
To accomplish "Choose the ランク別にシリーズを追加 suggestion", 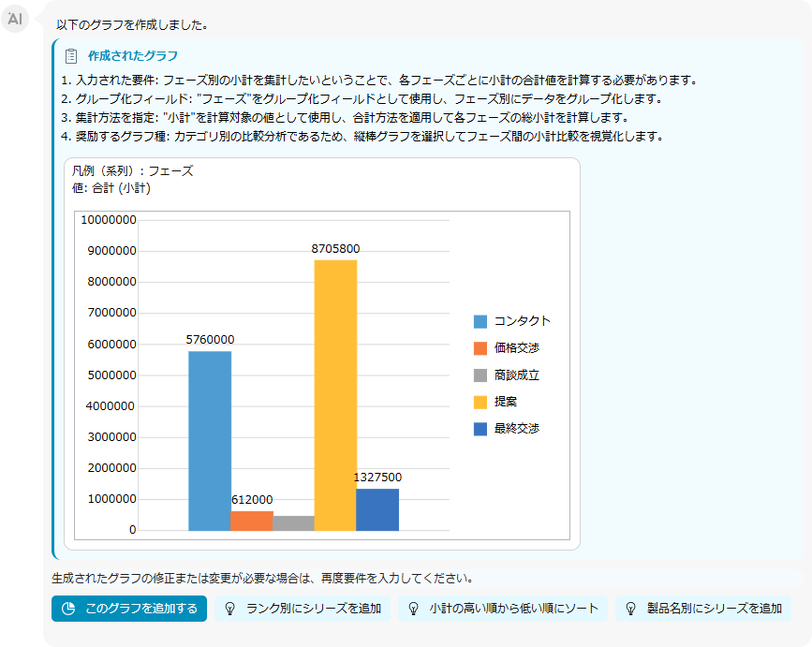I will (x=313, y=609).
